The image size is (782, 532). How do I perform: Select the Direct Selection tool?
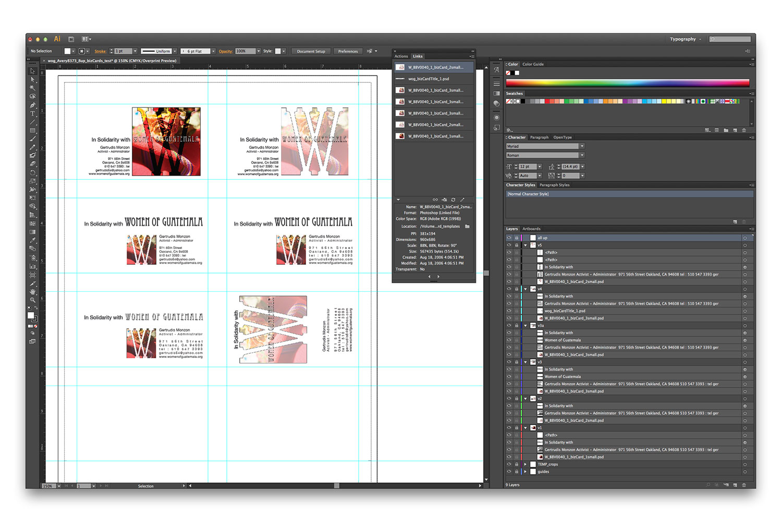click(32, 80)
